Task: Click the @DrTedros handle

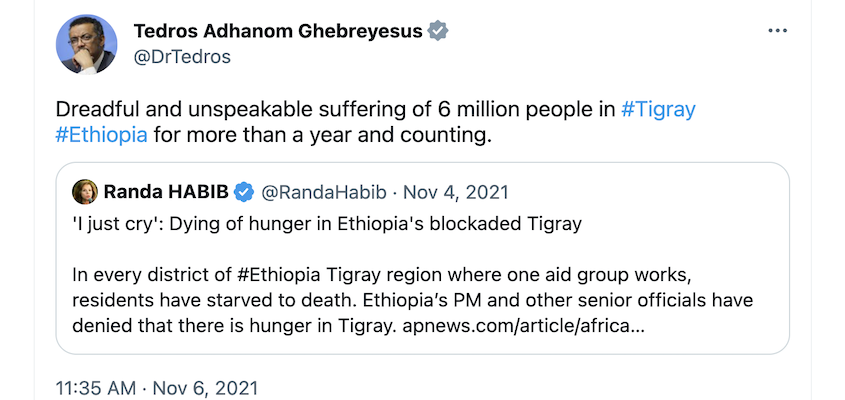Action: (181, 57)
